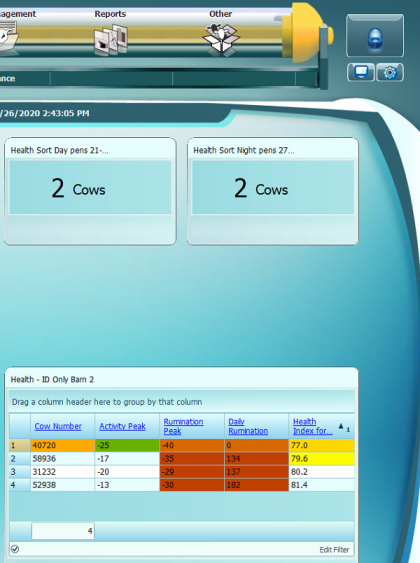Click Rumination Peak -29 cell
The height and width of the screenshot is (563, 420).
pos(192,472)
